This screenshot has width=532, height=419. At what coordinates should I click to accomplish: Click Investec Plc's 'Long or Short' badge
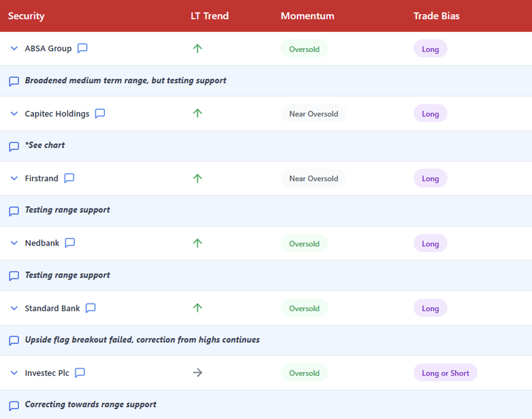click(x=445, y=373)
